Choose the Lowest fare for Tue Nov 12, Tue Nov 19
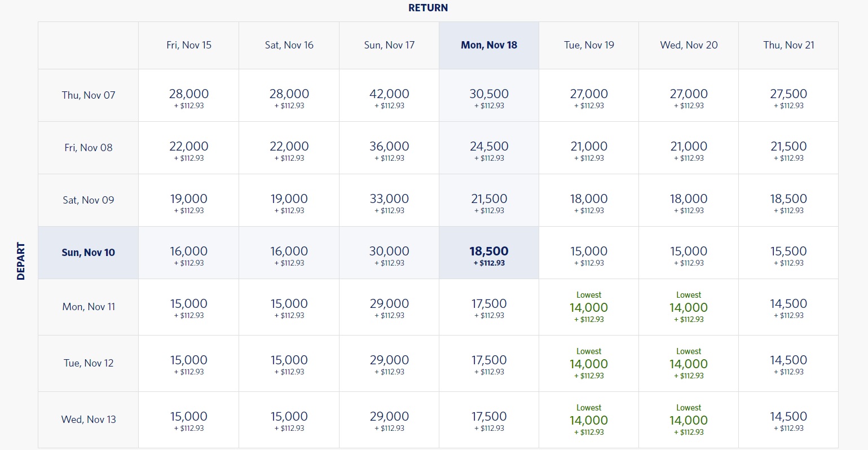 [x=589, y=364]
